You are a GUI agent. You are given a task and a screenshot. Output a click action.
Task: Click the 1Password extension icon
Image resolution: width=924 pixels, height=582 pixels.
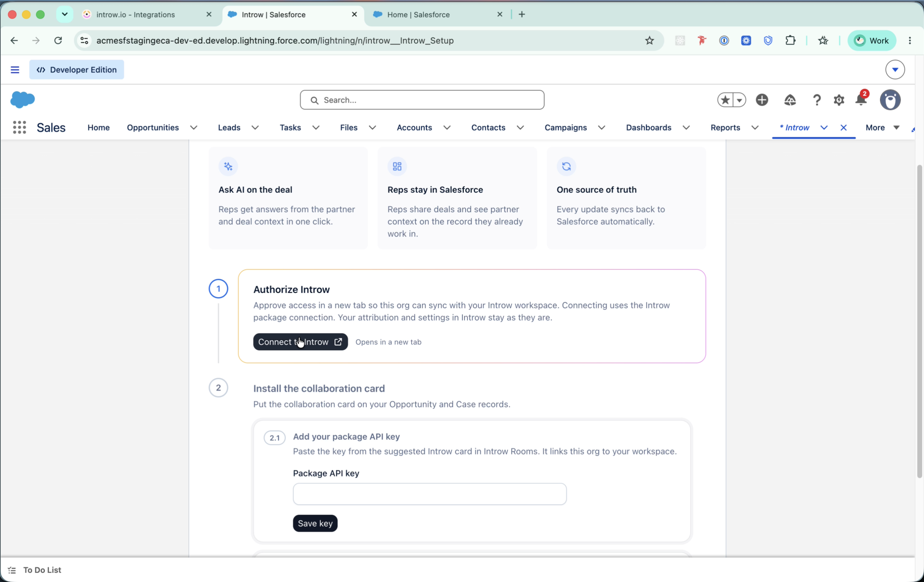click(724, 40)
